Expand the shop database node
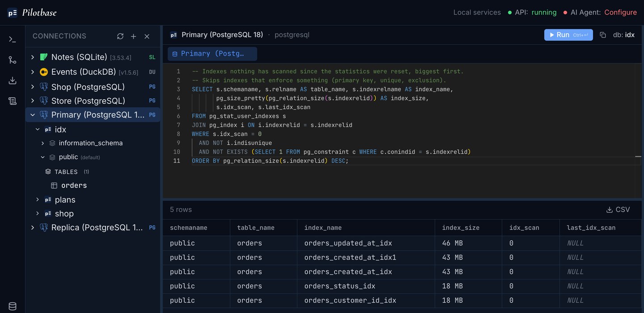 tap(38, 214)
